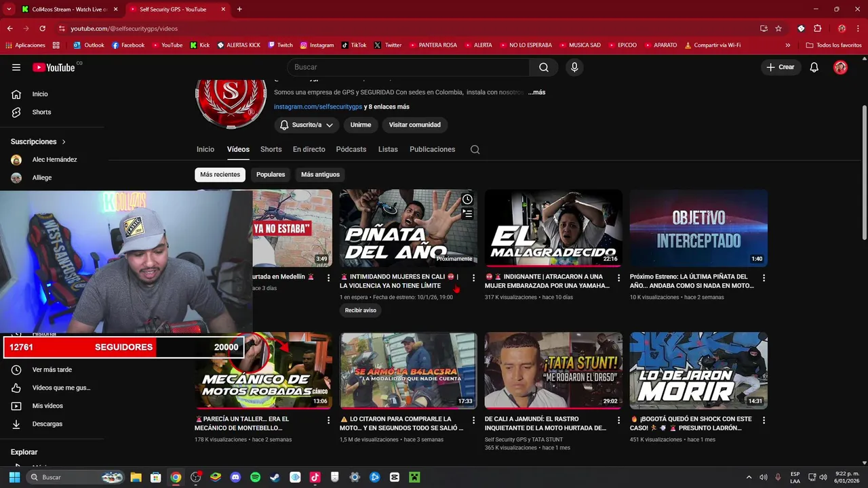Click the Windows taskbar Buscar box

(76, 477)
